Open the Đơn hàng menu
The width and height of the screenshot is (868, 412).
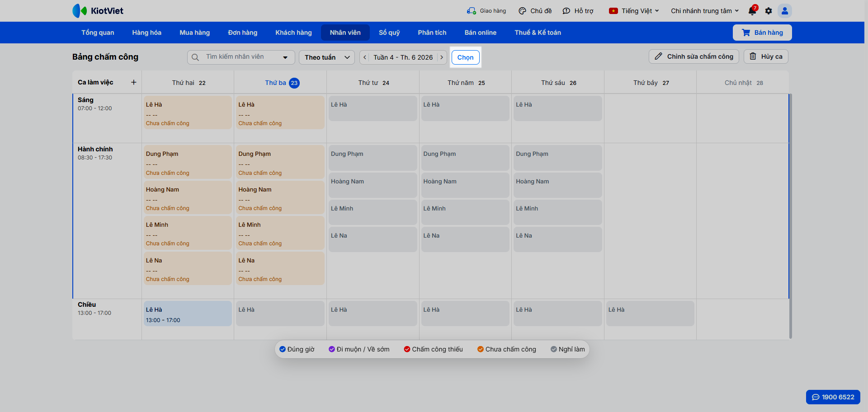click(243, 33)
